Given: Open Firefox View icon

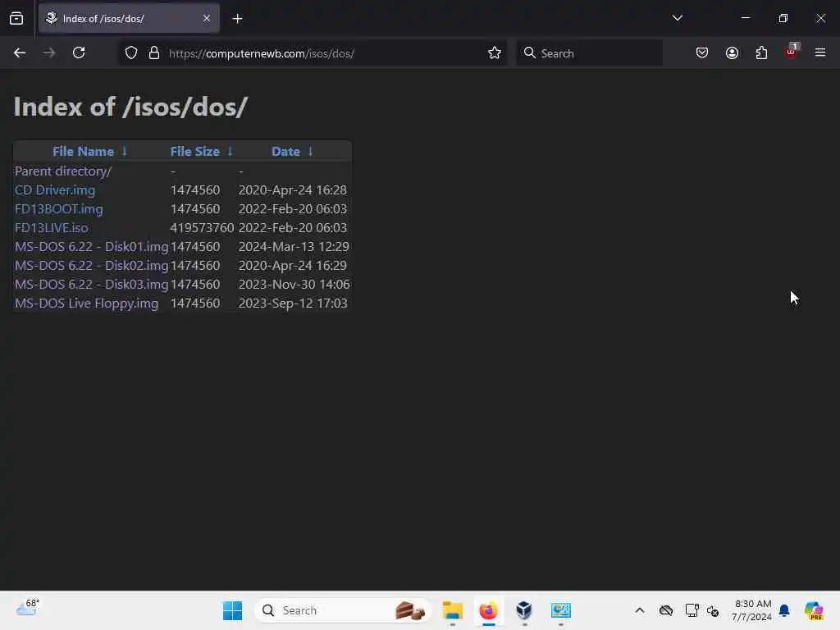Looking at the screenshot, I should (x=16, y=18).
